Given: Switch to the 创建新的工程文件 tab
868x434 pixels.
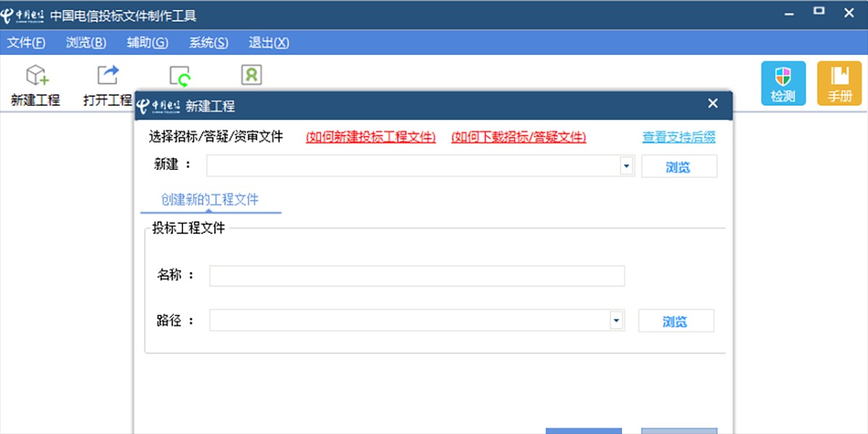Looking at the screenshot, I should click(x=210, y=200).
